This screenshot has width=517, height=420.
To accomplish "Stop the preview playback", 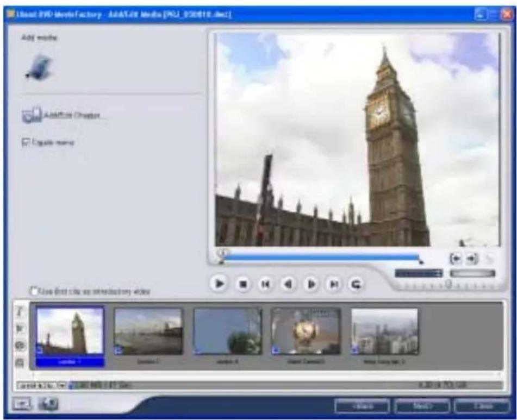I will click(243, 284).
